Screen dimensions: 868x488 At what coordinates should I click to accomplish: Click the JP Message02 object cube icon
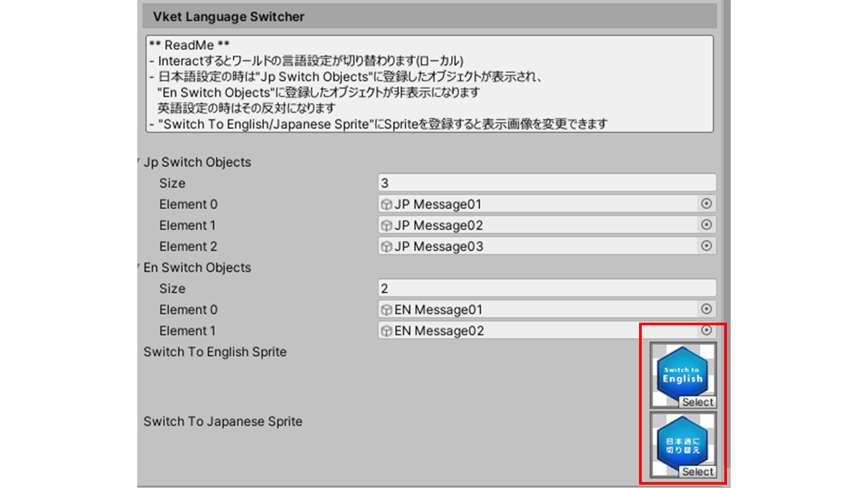[x=386, y=226]
